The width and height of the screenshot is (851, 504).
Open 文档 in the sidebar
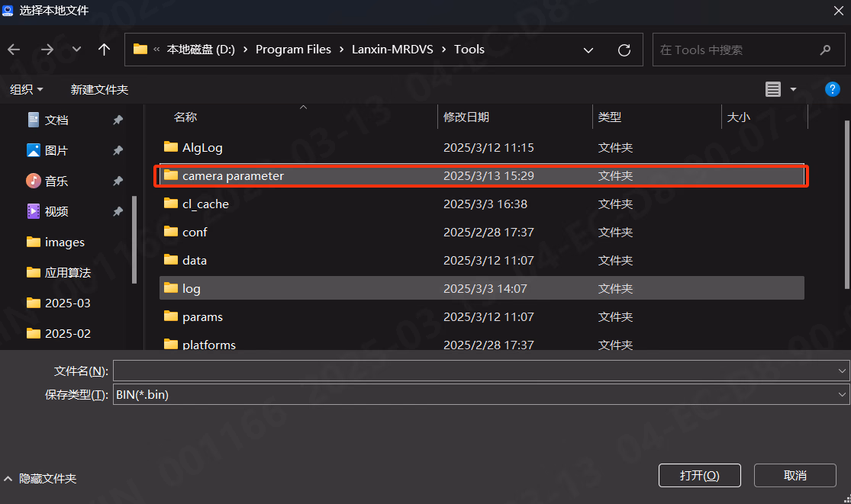coord(56,120)
